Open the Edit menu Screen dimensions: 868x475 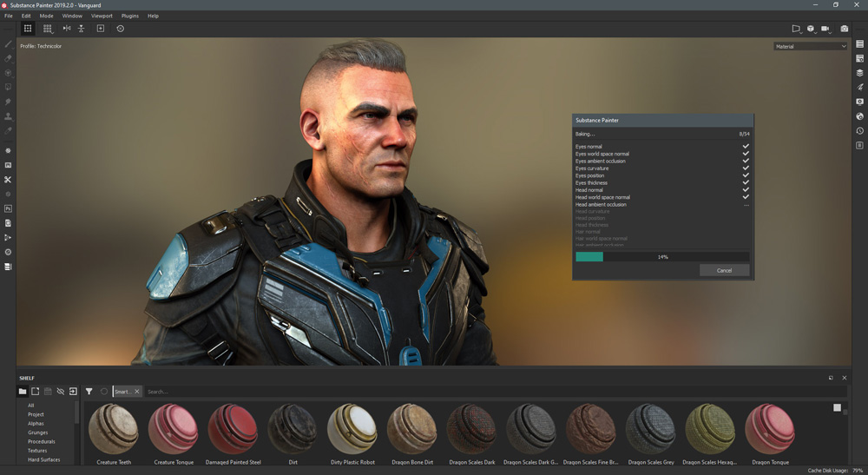(x=26, y=16)
